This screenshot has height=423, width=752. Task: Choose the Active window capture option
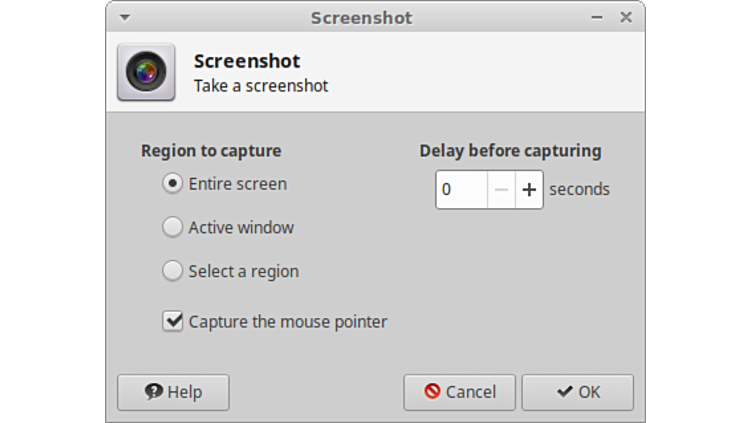tap(173, 227)
